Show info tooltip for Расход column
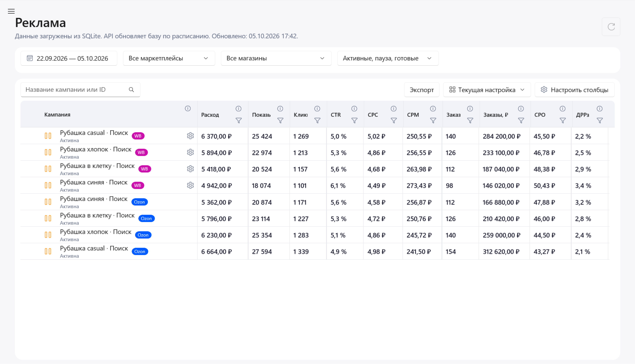 pyautogui.click(x=238, y=109)
